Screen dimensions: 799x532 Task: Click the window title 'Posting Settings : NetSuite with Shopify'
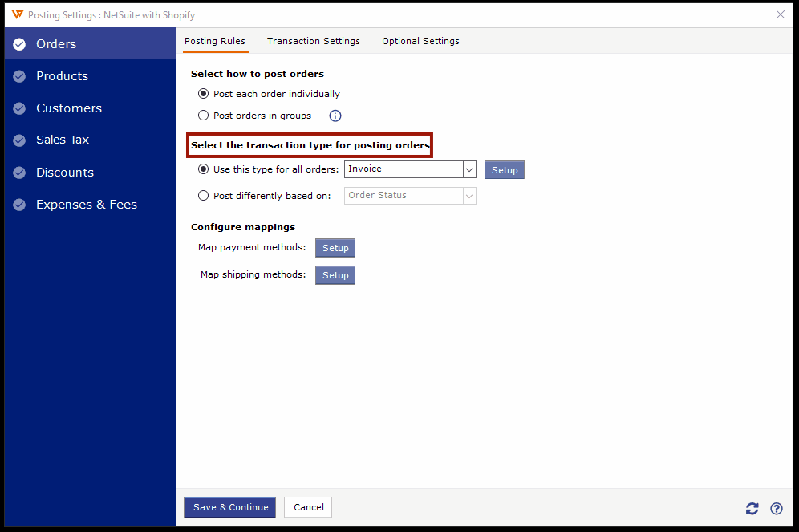point(112,15)
